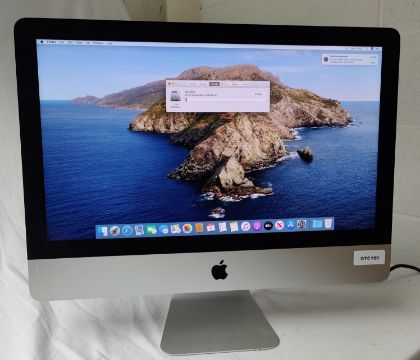Click the storage usage bar
Viewport: 420px width, 360px height.
(225, 99)
